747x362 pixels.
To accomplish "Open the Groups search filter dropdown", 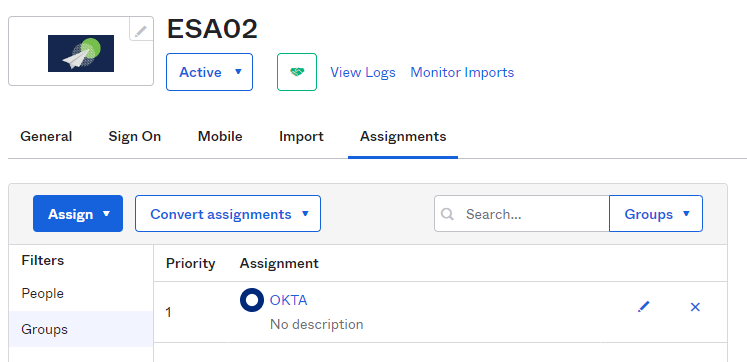I will (656, 213).
